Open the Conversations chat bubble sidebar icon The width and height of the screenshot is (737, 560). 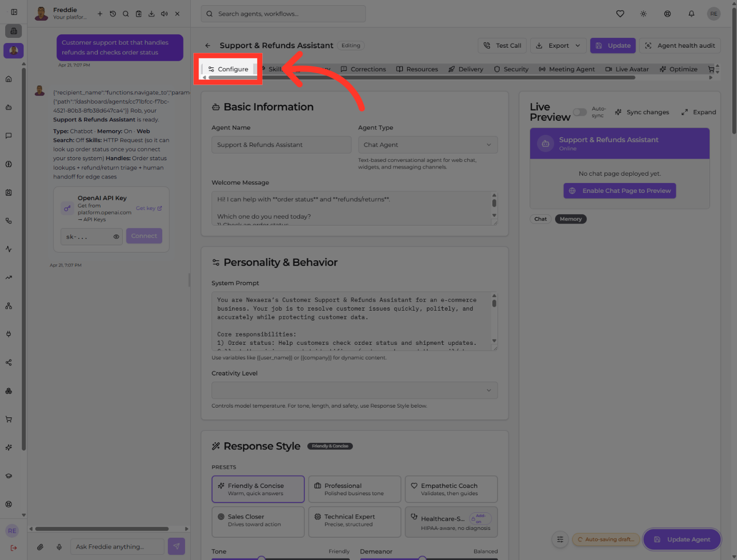[x=9, y=136]
